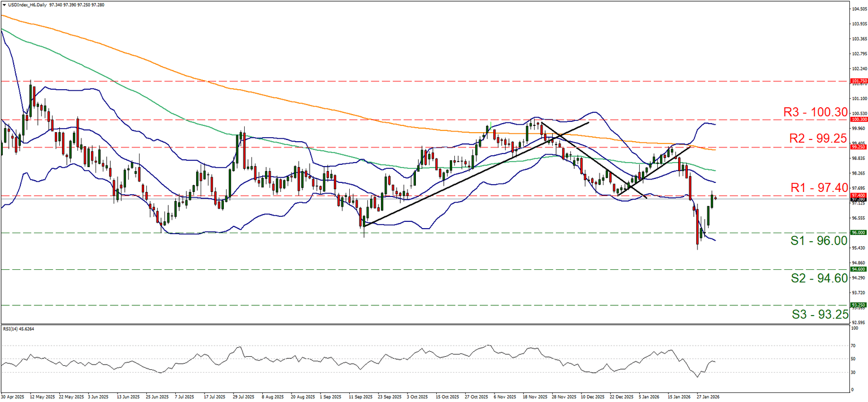Image resolution: width=868 pixels, height=402 pixels.
Task: Click the 102.795 price axis value
Action: 859,54
